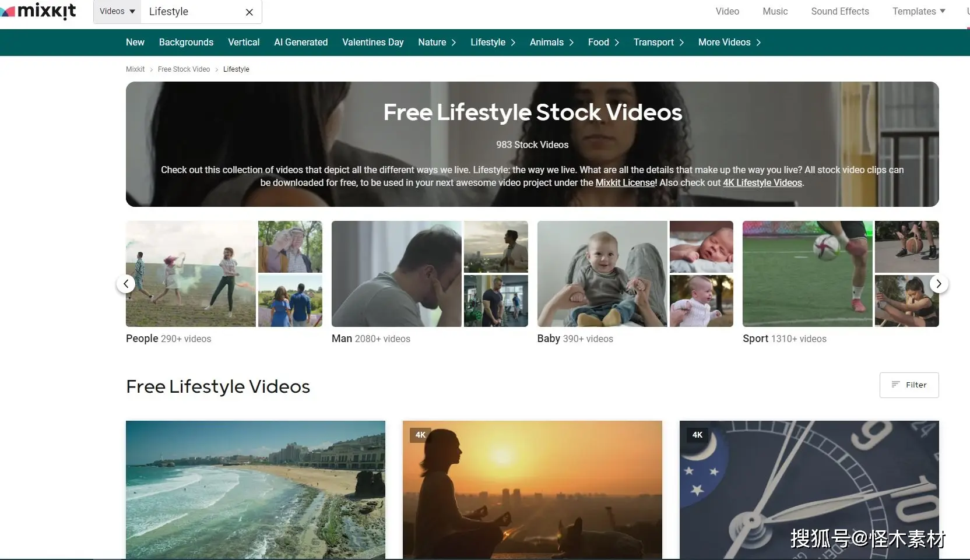
Task: Open the beach coastline video
Action: tap(255, 489)
